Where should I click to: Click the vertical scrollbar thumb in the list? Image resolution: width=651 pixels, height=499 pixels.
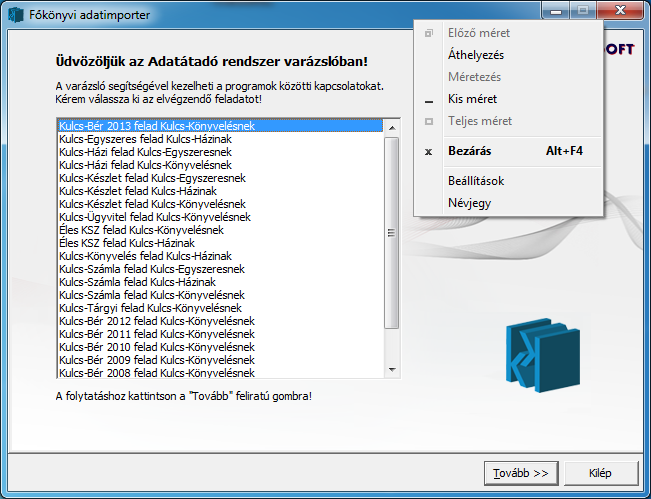(392, 233)
